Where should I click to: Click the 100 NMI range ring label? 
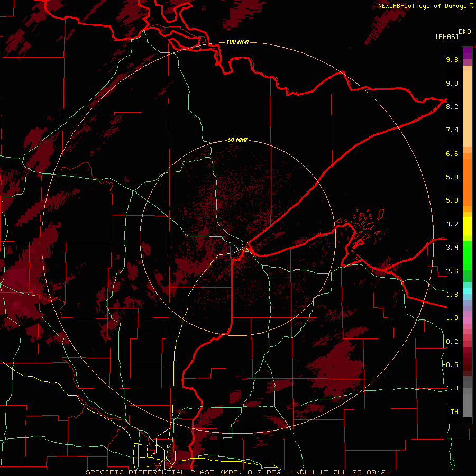[x=237, y=42]
